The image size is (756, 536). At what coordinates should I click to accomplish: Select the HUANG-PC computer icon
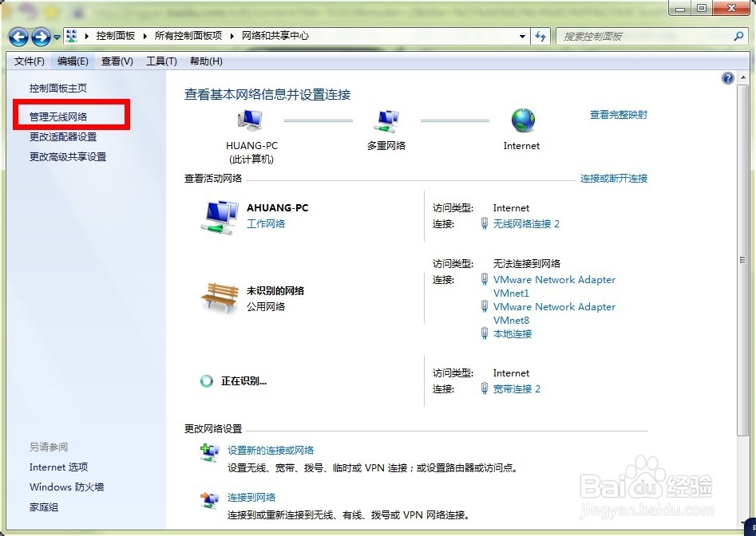point(250,120)
